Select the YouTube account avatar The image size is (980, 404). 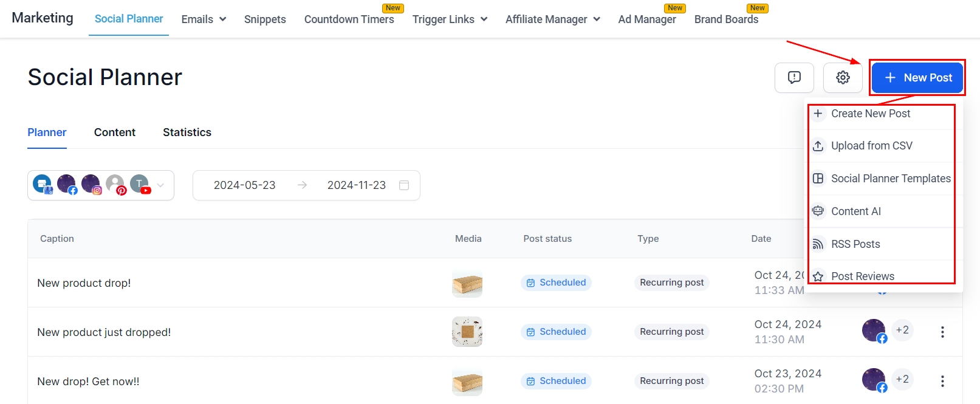pyautogui.click(x=140, y=184)
